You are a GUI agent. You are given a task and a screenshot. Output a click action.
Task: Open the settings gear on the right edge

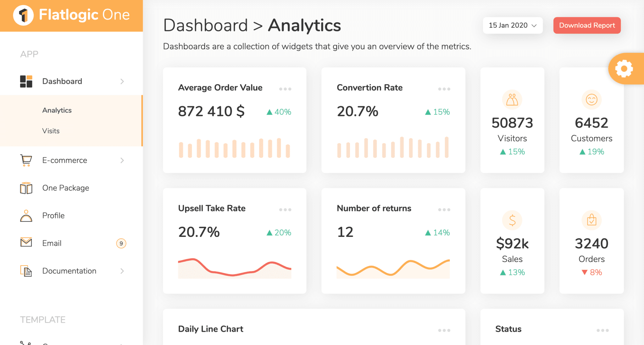click(625, 68)
